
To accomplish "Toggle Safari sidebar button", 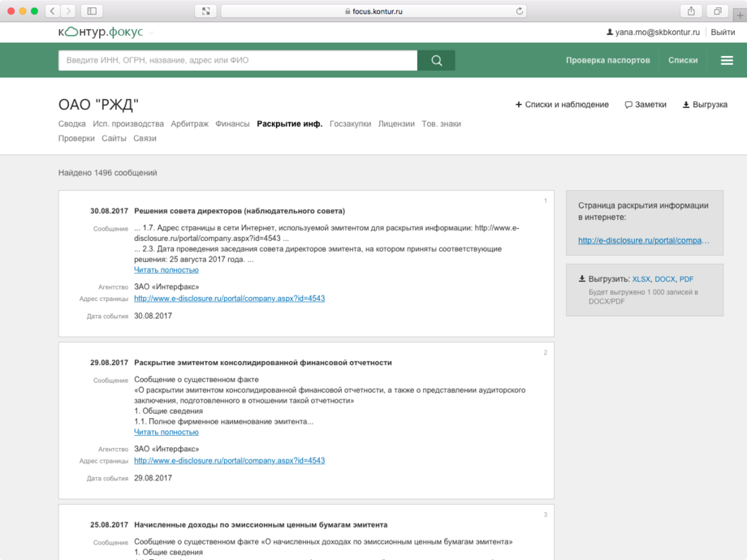I will (x=92, y=11).
